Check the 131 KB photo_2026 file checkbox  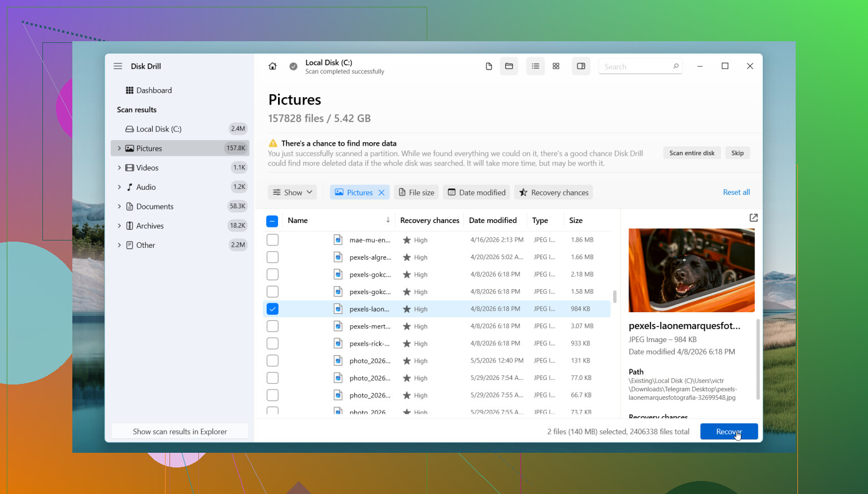coord(272,361)
